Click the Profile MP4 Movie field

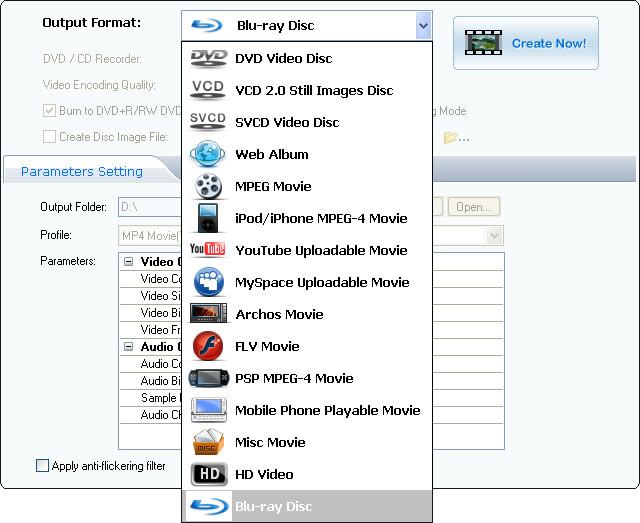pos(150,236)
